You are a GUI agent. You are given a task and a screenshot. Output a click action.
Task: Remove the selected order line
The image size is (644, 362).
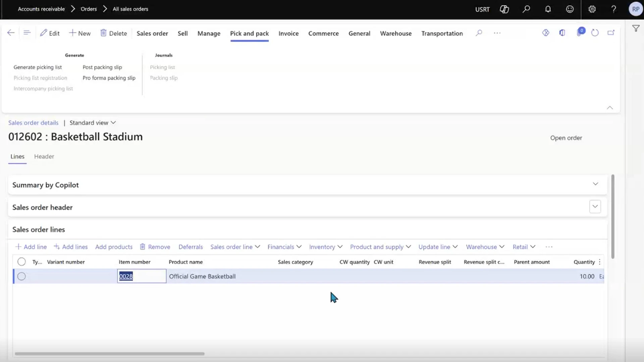tap(155, 247)
